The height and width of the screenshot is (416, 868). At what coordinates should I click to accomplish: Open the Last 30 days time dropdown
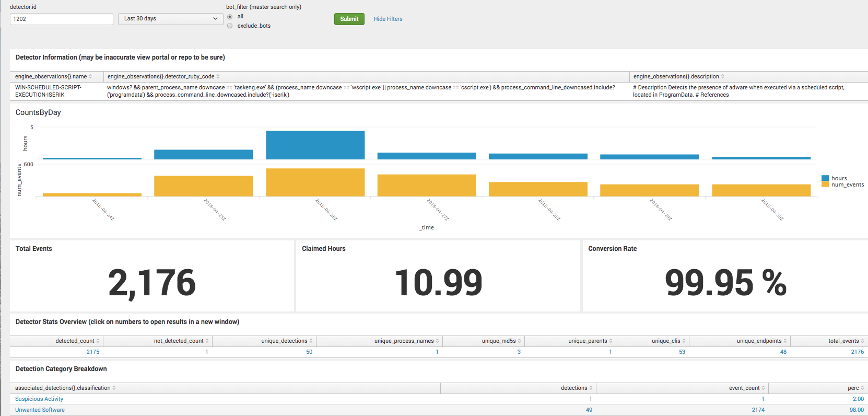click(x=170, y=19)
